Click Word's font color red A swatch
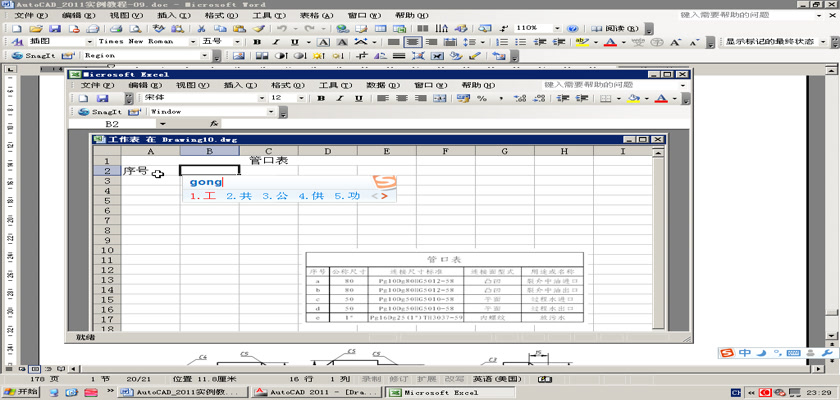This screenshot has height=400, width=840. pos(610,42)
